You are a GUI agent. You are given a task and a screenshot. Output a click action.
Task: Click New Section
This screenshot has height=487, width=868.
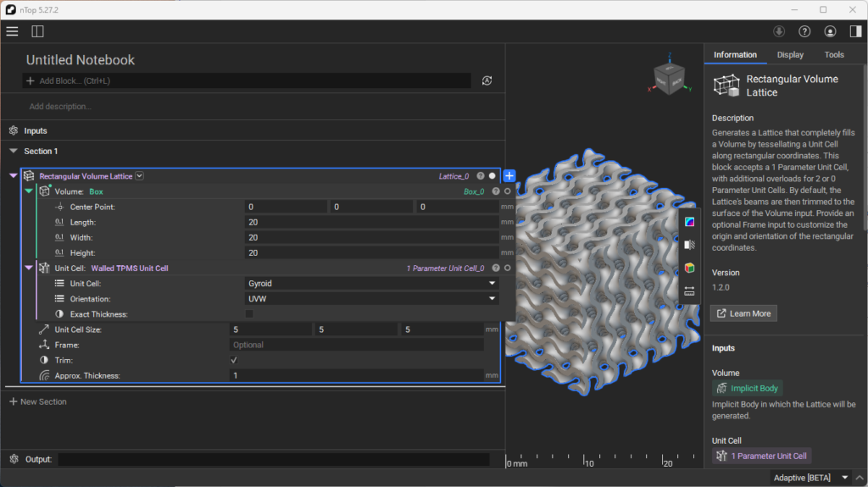38,401
